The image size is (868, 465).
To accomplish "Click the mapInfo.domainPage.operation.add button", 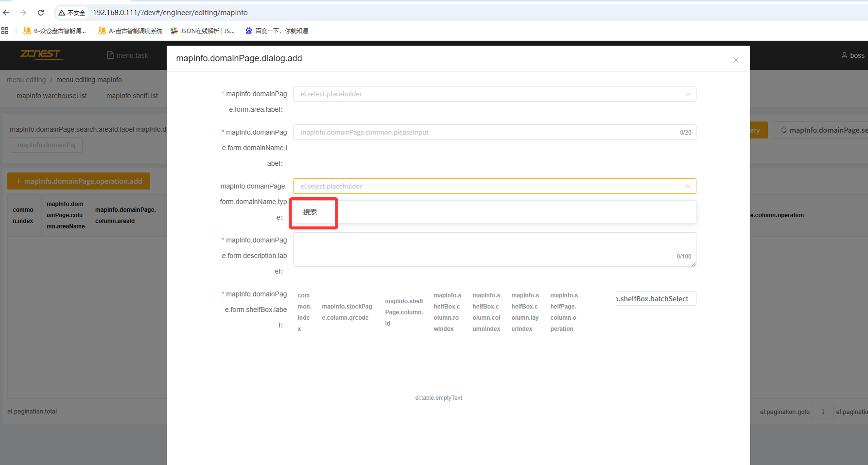I will 79,181.
